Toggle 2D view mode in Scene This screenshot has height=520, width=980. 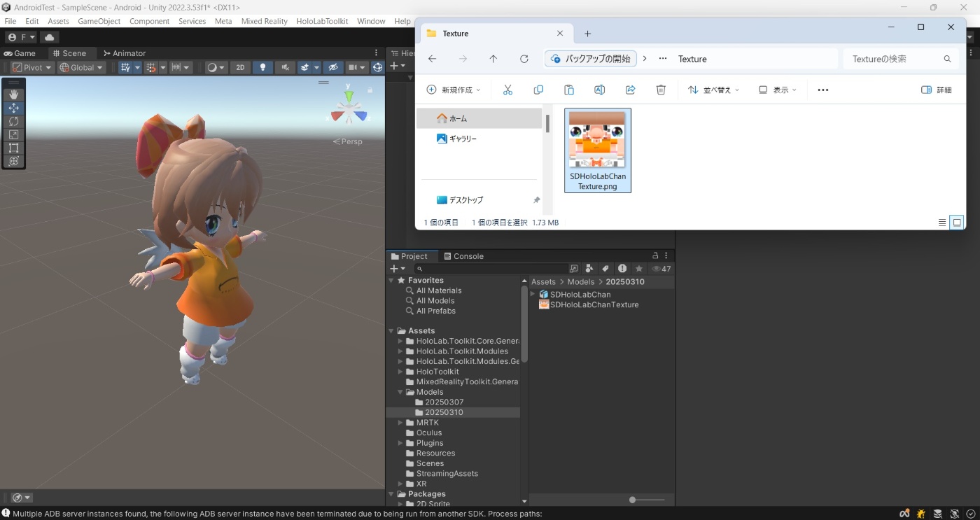240,67
